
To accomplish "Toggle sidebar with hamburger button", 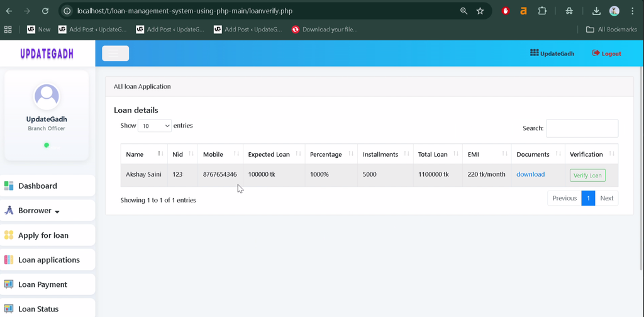I will [x=116, y=53].
